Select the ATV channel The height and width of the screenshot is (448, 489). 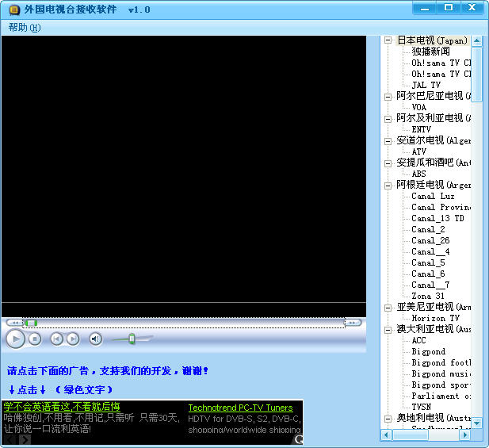coord(418,151)
